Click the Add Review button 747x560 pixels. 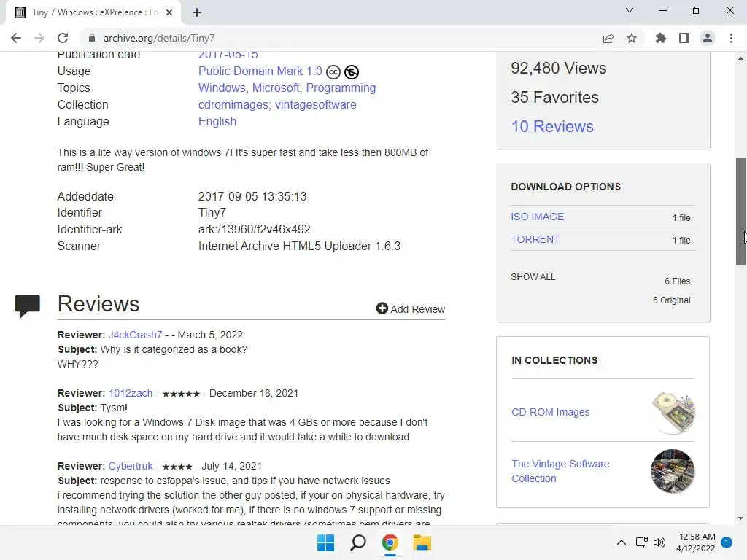pos(410,308)
